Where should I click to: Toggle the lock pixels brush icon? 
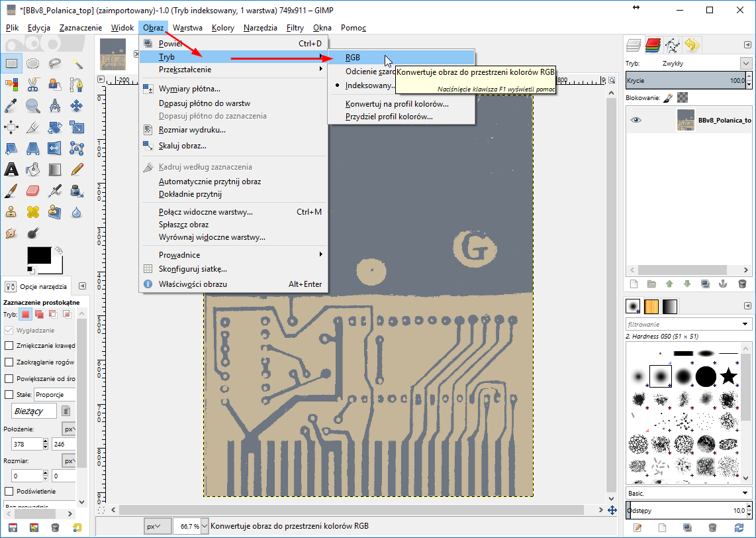(x=668, y=97)
